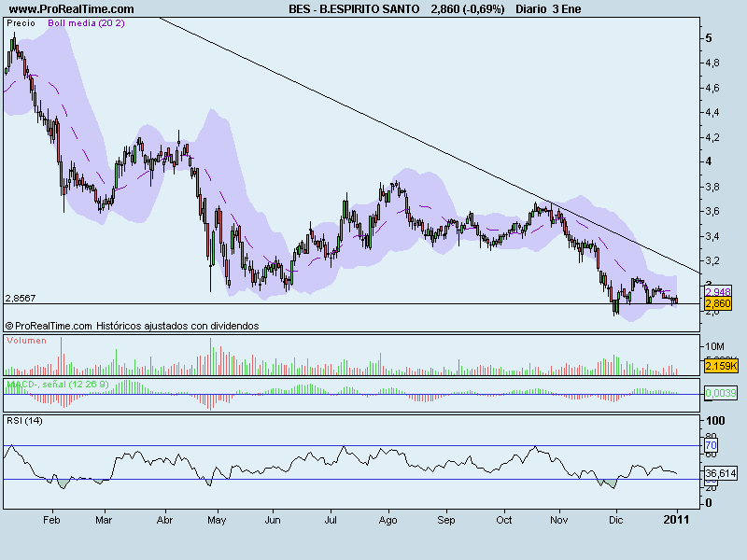This screenshot has width=747, height=560.
Task: Click the Feb month label
Action: (51, 520)
